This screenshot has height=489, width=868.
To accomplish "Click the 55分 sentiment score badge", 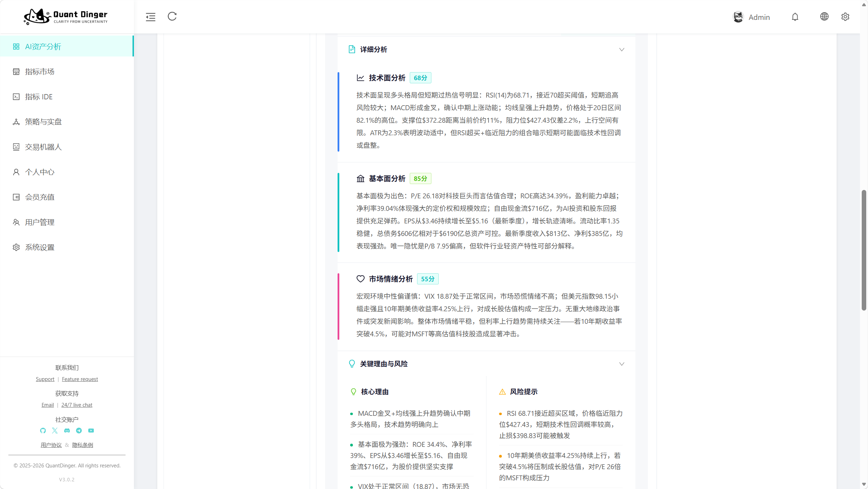I will click(x=428, y=279).
